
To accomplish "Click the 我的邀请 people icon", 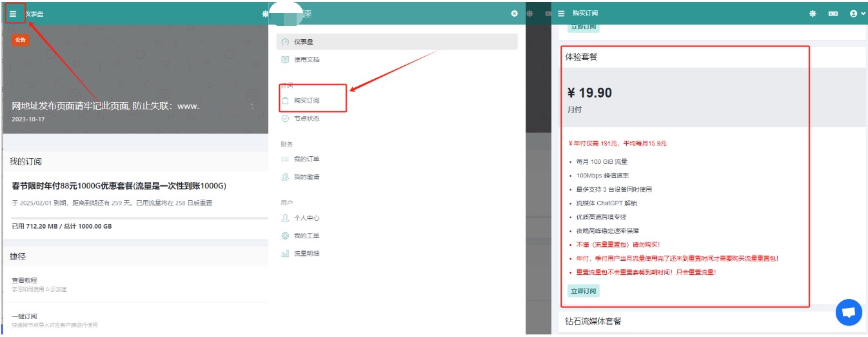I will 285,177.
